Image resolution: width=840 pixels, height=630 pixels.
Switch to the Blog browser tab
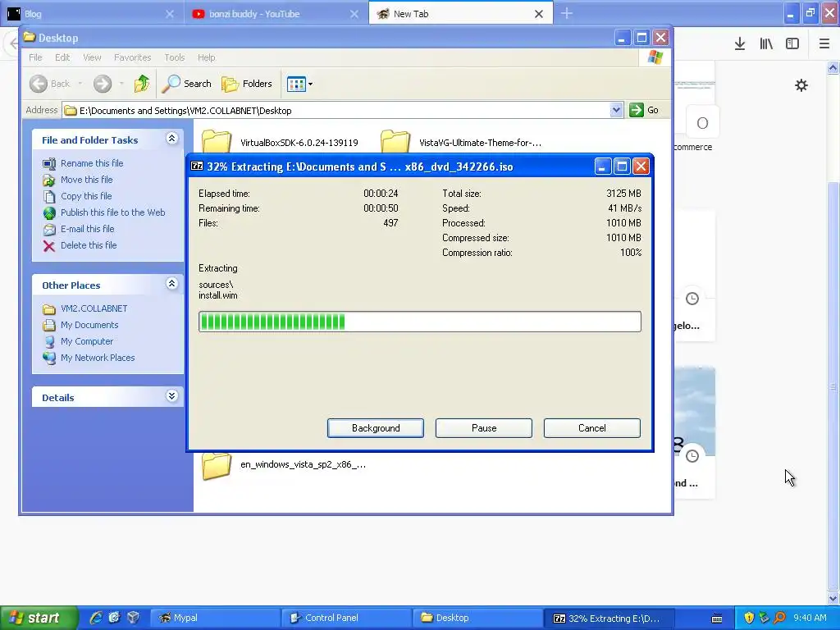92,14
